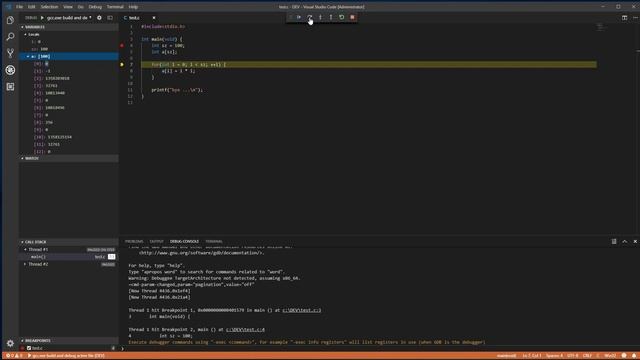
Task: Open the Extensions view in activity bar
Action: point(10,87)
